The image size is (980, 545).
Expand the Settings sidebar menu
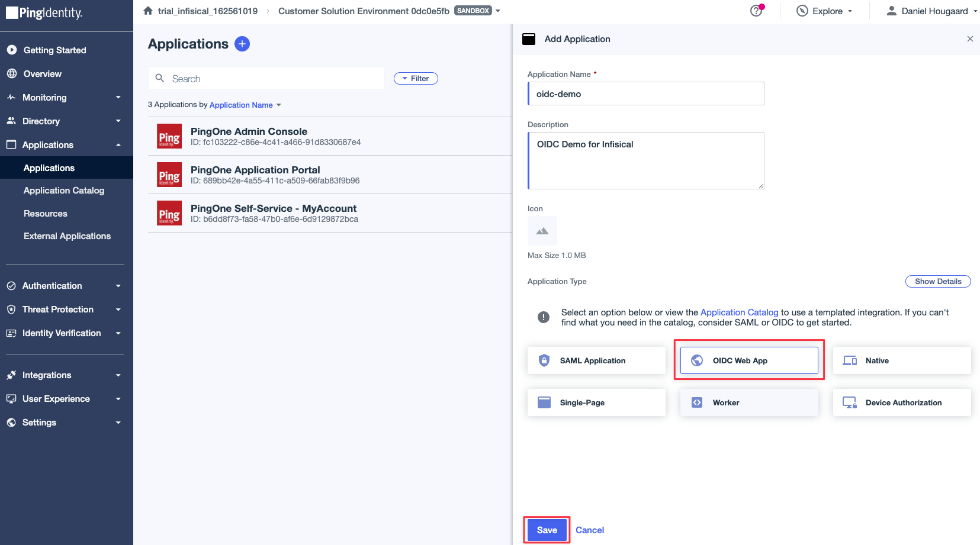66,423
